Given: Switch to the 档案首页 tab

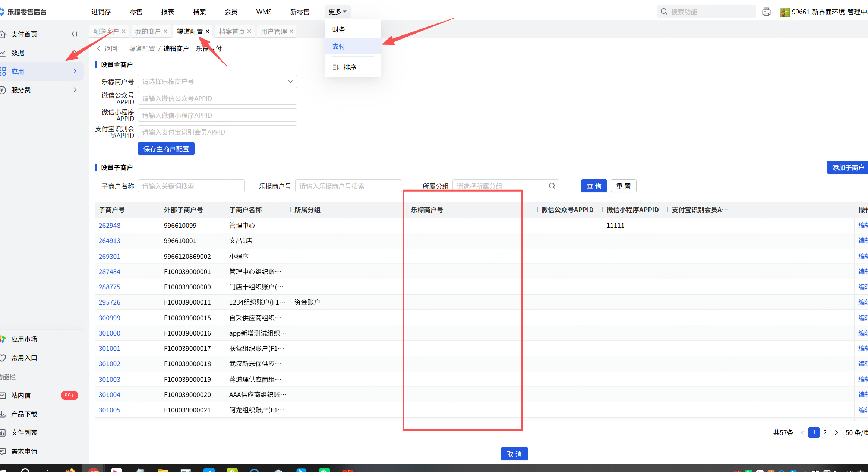Looking at the screenshot, I should 231,31.
